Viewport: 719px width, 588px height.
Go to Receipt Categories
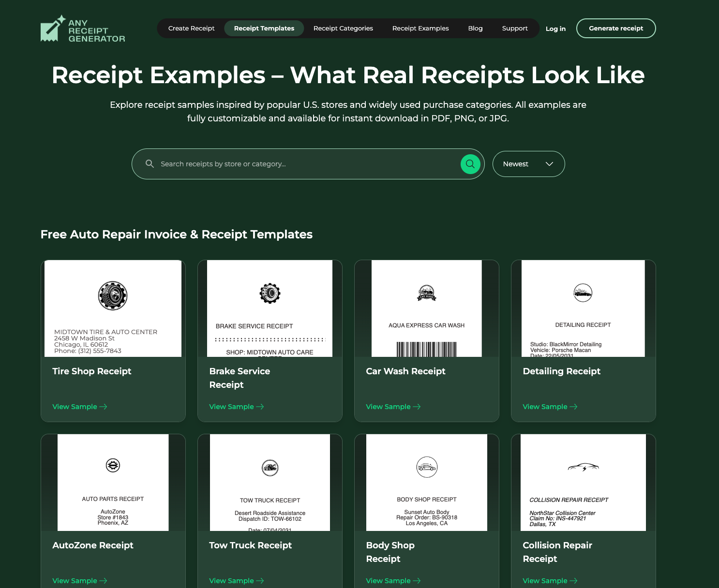tap(343, 29)
